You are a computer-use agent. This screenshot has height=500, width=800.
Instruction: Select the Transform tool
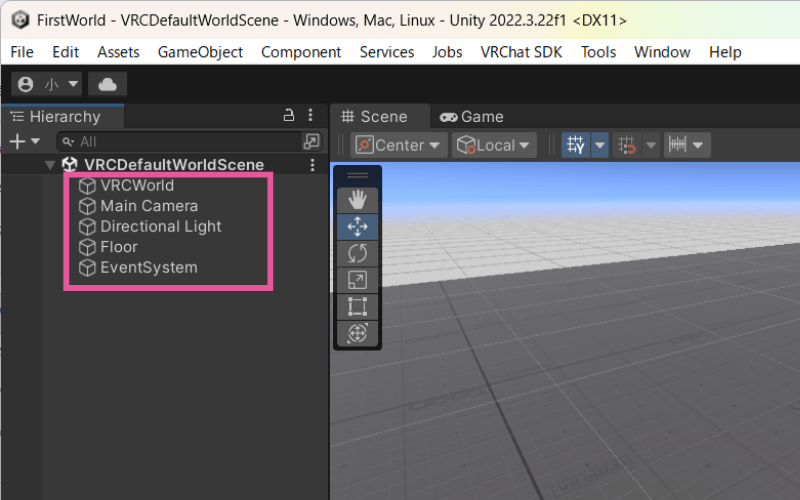point(357,333)
